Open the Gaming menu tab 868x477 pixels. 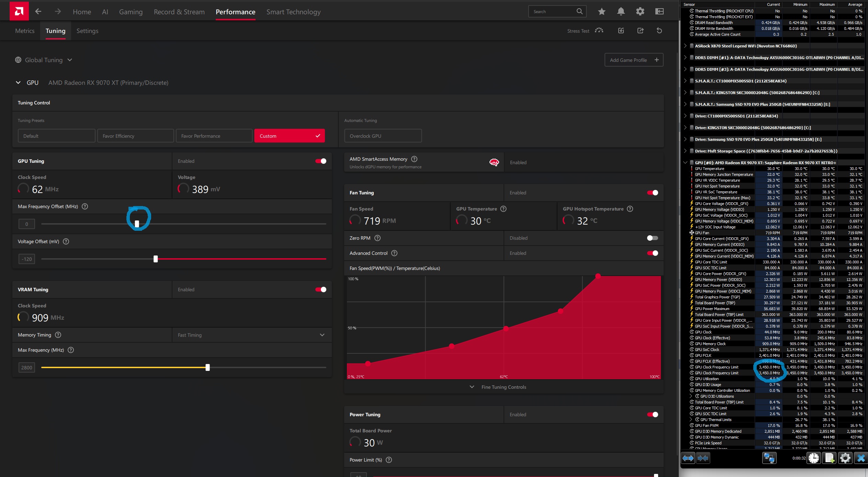click(131, 12)
